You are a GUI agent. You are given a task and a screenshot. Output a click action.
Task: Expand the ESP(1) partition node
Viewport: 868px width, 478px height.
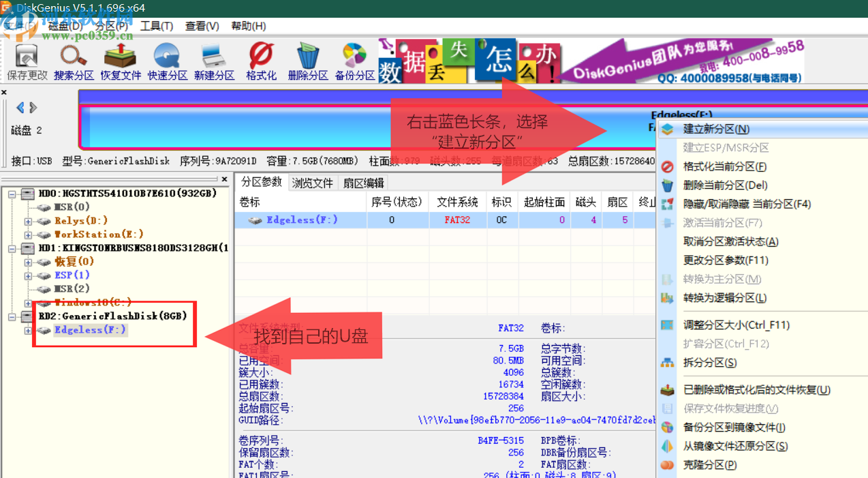(28, 275)
